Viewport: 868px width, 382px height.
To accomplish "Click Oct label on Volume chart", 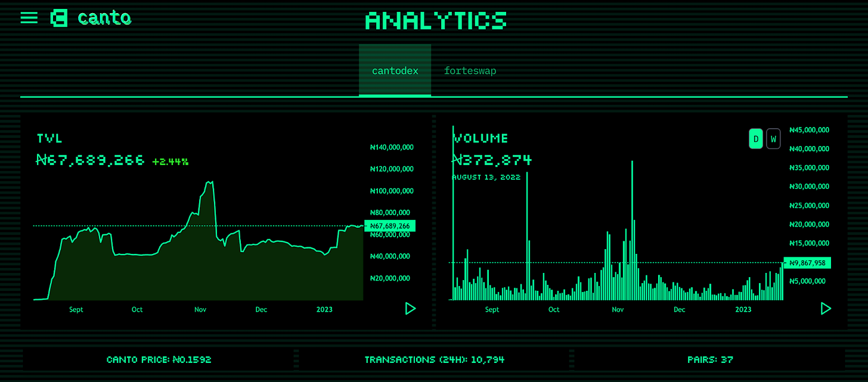I will (x=554, y=309).
